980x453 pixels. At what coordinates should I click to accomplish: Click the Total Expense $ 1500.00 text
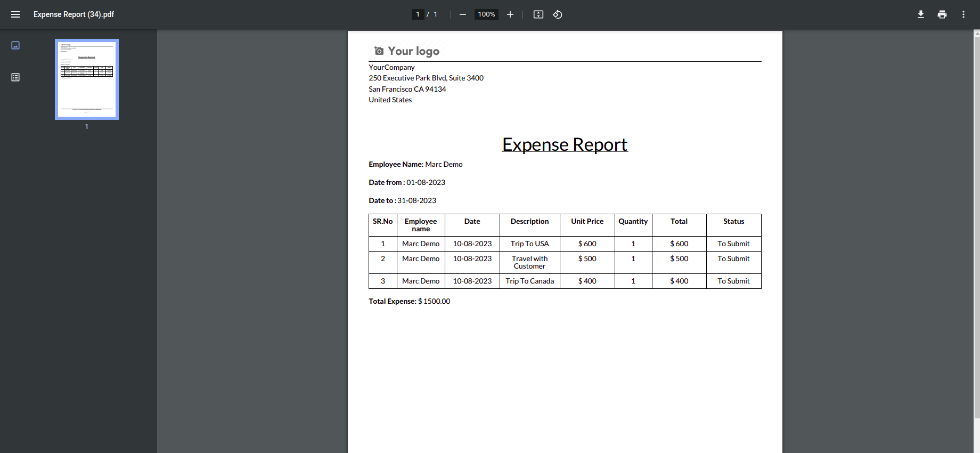click(409, 301)
